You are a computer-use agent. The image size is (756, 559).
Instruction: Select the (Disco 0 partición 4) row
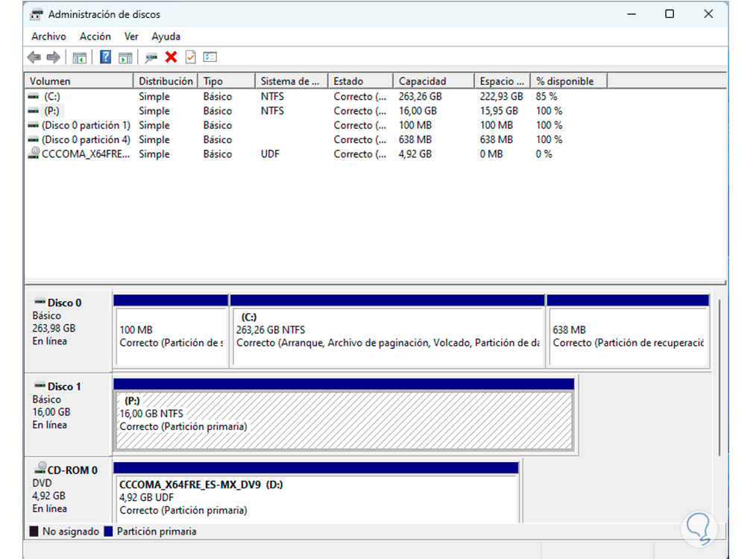316,140
